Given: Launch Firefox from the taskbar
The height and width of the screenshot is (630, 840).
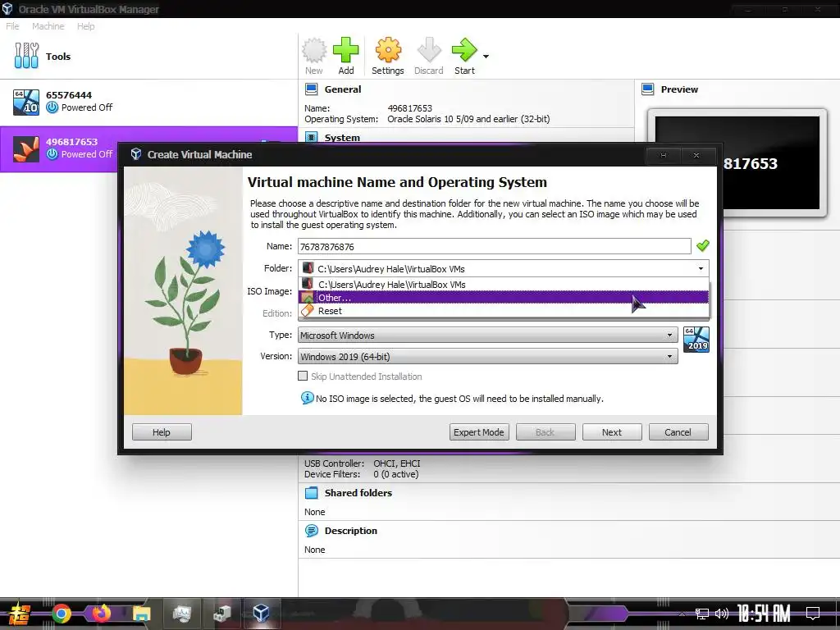Looking at the screenshot, I should coord(101,614).
